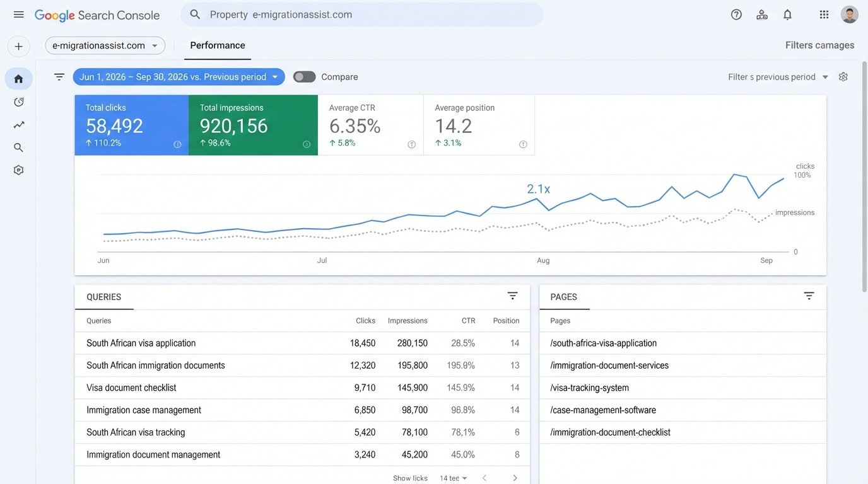The width and height of the screenshot is (868, 484).
Task: Open URL inspection magnifier in sidebar
Action: [18, 147]
